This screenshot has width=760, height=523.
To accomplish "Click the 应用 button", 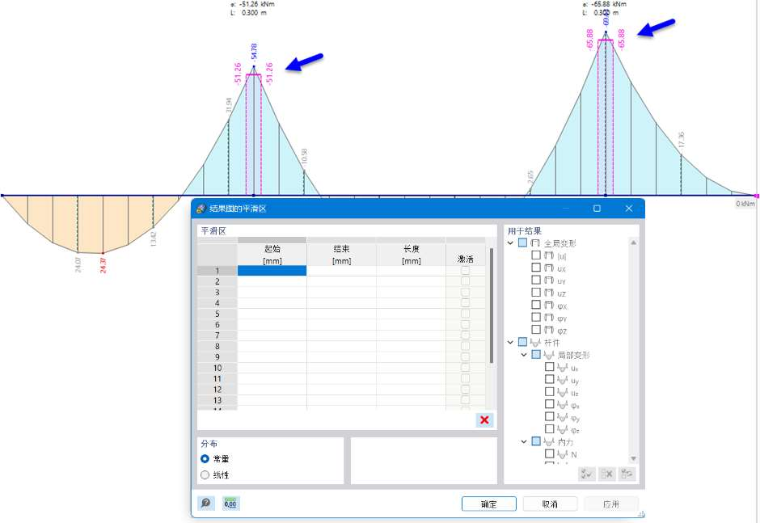I will click(x=611, y=504).
